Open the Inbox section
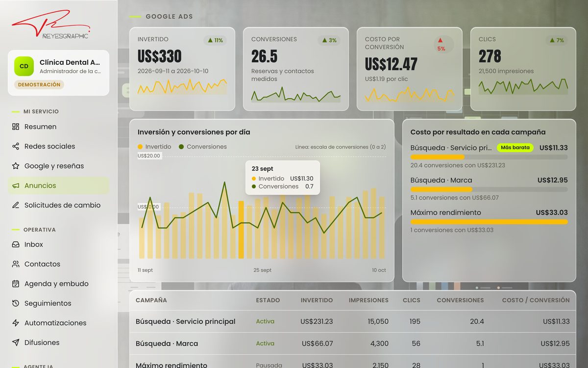This screenshot has height=368, width=588. pyautogui.click(x=58, y=244)
